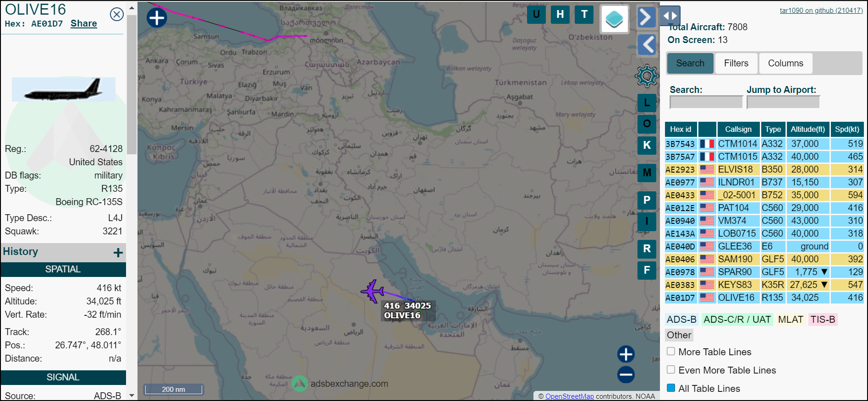Screen dimensions: 868x401
Task: Zoom in on the map
Action: click(626, 354)
